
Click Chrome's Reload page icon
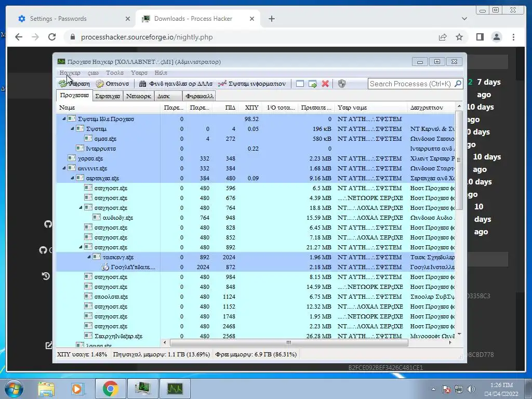(52, 37)
